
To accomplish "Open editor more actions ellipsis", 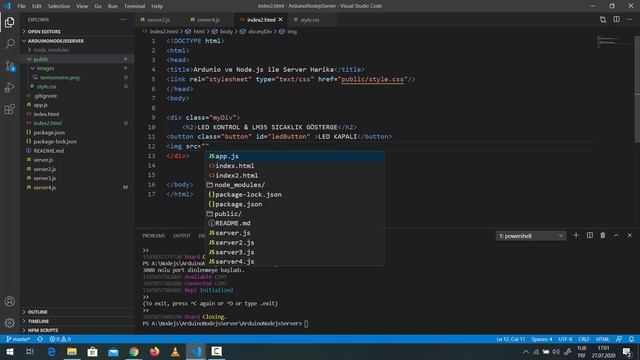I will [629, 20].
